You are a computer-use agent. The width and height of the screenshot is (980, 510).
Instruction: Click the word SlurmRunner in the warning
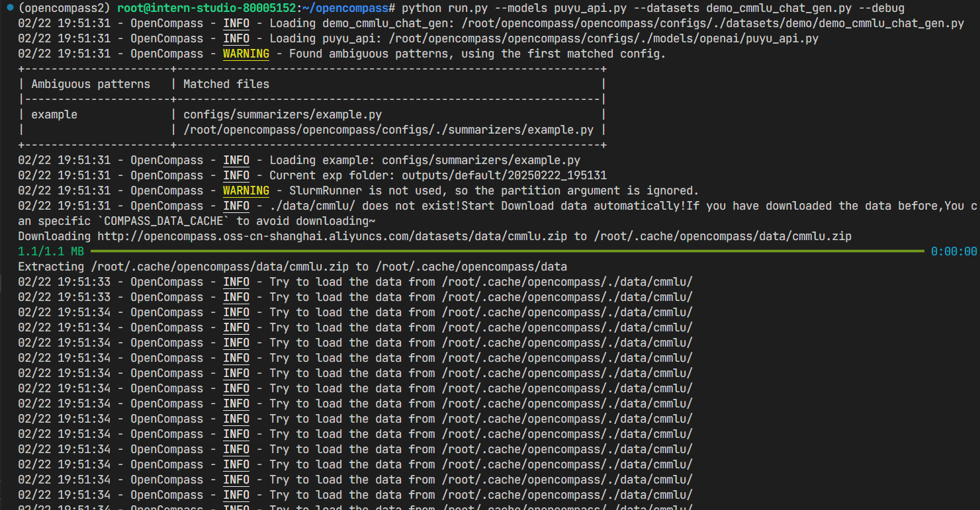coord(326,191)
